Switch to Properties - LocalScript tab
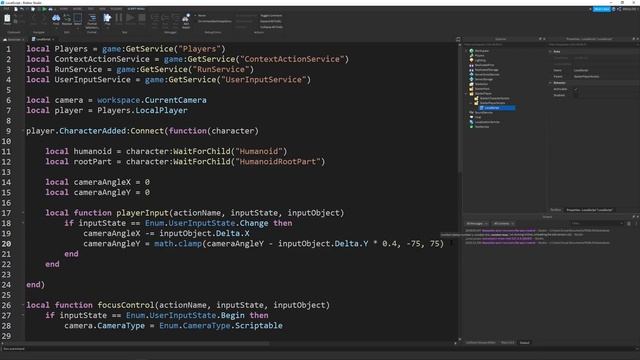 coord(589,210)
